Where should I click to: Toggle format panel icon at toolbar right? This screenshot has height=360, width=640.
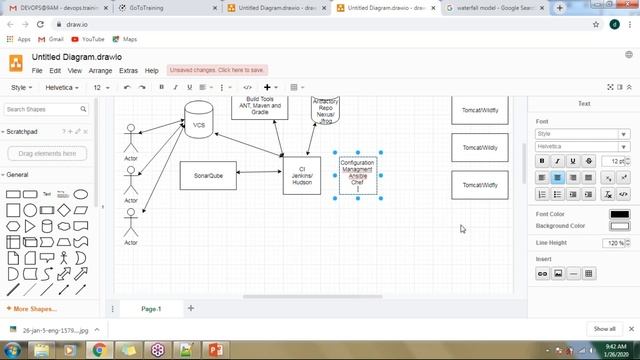620,87
